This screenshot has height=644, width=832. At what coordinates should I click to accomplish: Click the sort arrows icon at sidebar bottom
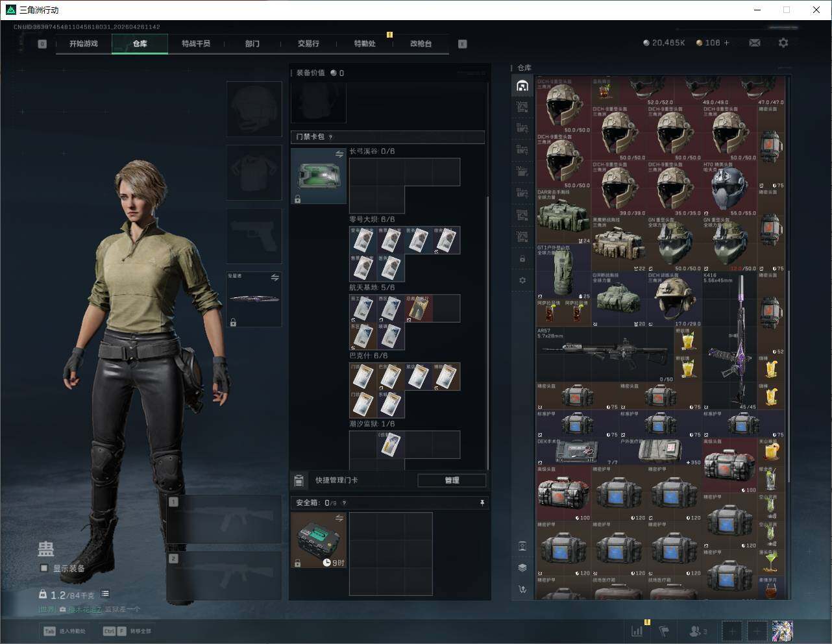click(x=522, y=589)
